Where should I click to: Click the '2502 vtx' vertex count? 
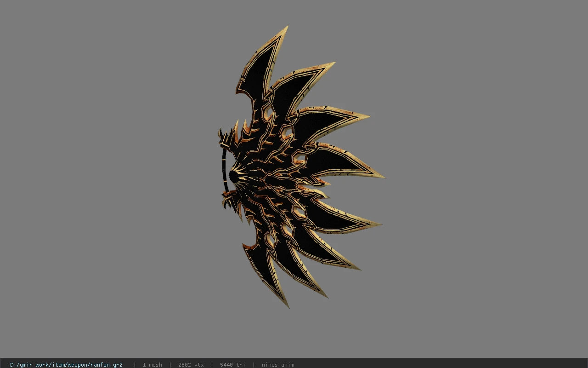191,365
